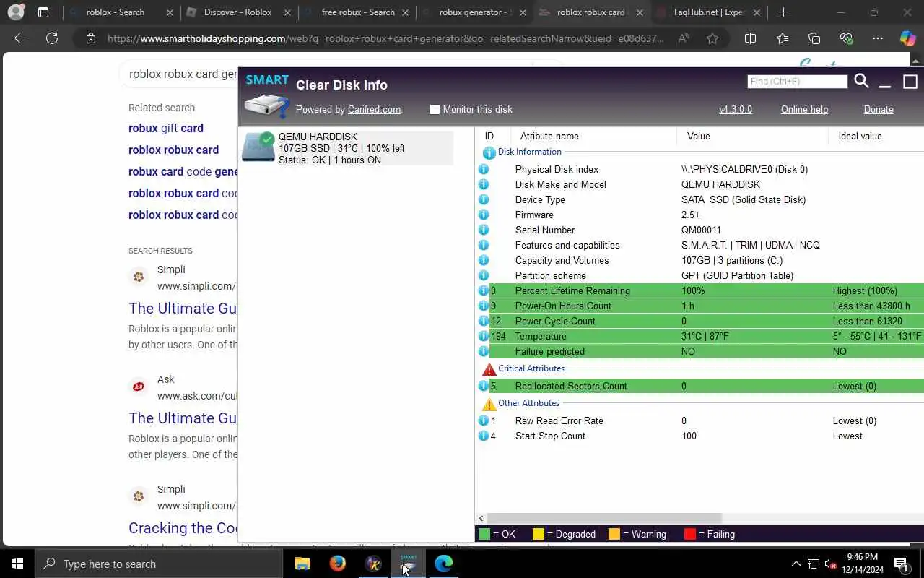This screenshot has height=578, width=924.
Task: Open the v4.3.0.0 version link
Action: [736, 110]
